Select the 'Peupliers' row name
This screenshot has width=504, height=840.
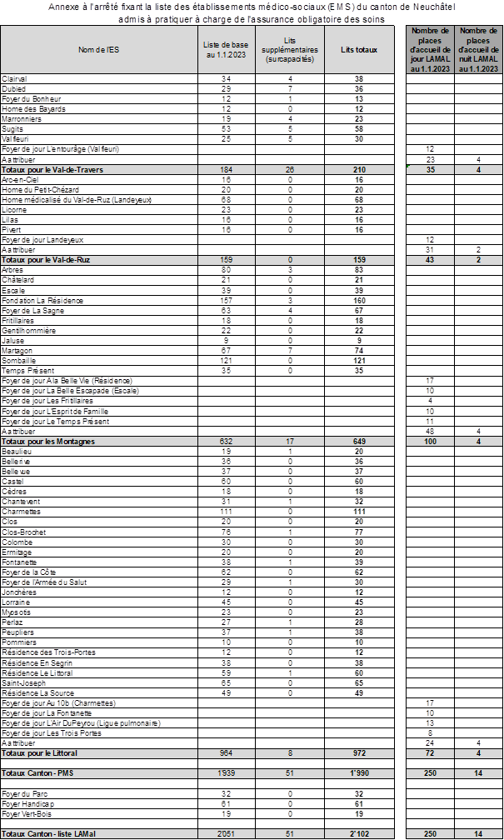(17, 632)
